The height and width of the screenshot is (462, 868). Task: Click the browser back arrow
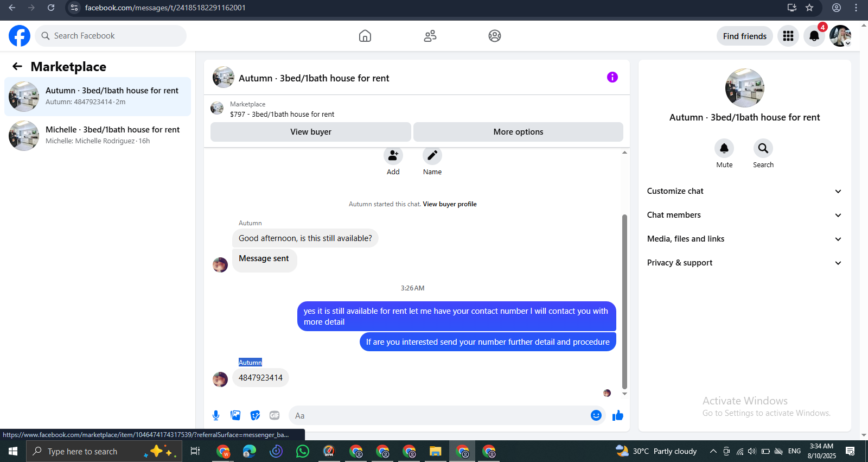(x=12, y=8)
